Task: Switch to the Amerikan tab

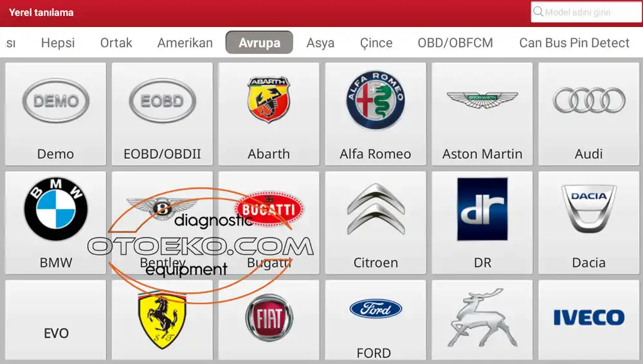Action: 185,42
